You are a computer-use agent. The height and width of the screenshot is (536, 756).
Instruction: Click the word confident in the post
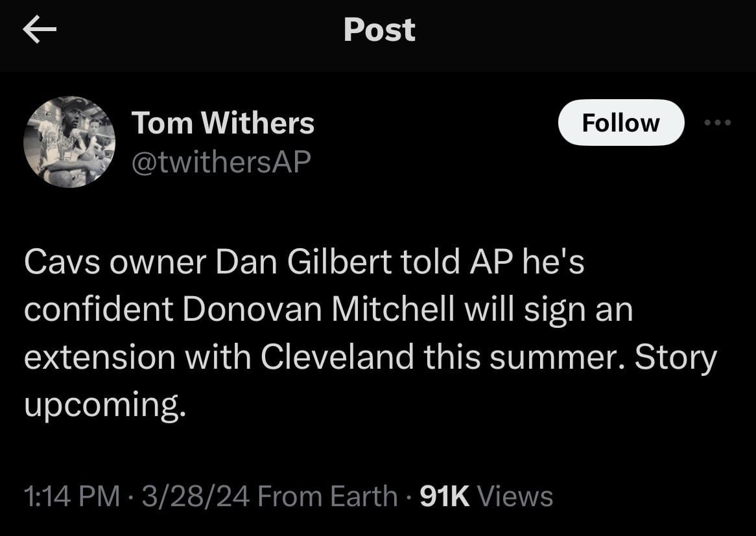point(99,310)
